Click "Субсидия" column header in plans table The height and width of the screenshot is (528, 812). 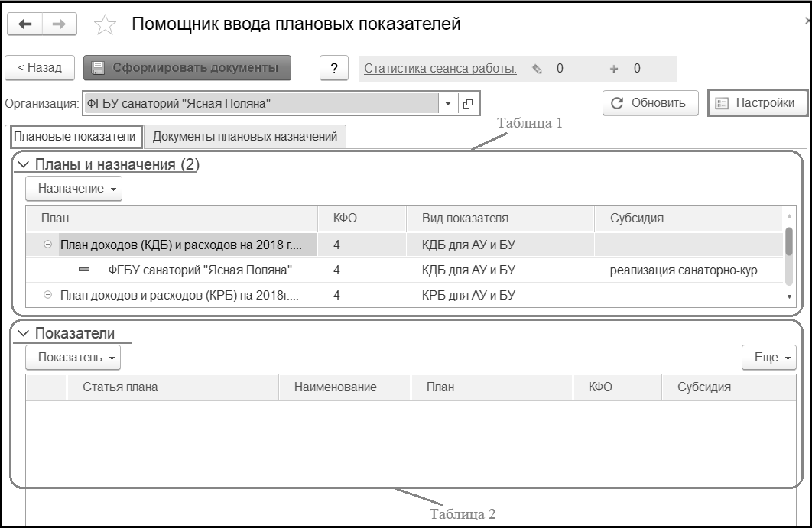click(x=689, y=218)
